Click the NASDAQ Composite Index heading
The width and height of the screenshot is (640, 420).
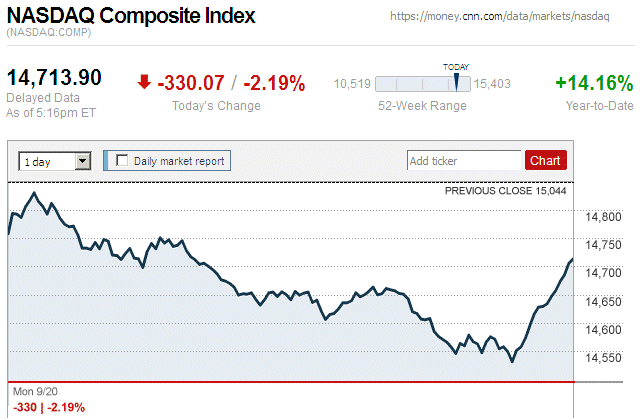pos(131,17)
